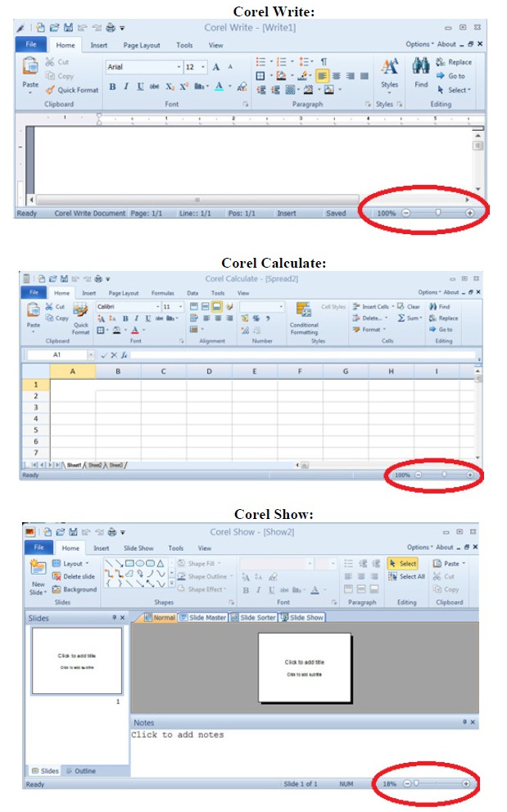
Task: Grow font size in Corel Write
Action: click(216, 67)
